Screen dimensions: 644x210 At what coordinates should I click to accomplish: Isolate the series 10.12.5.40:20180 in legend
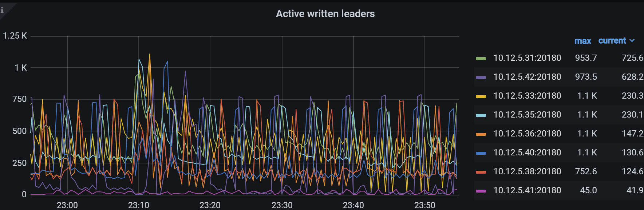click(x=527, y=152)
